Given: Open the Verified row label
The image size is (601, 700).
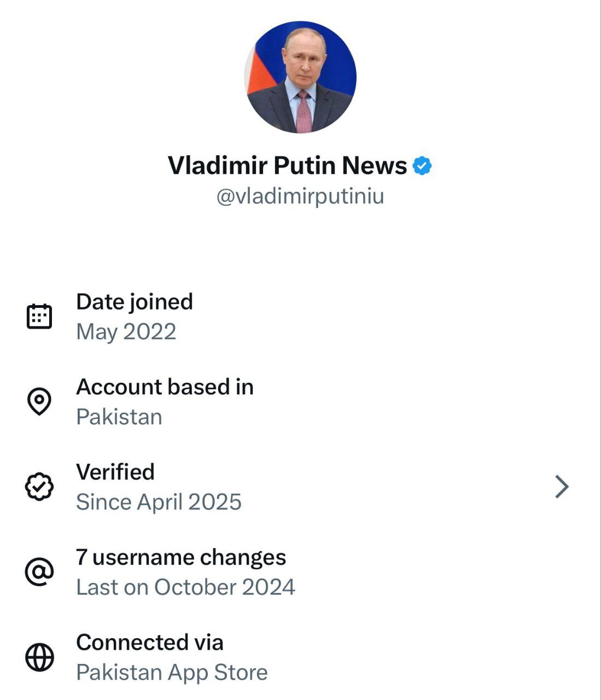Looking at the screenshot, I should point(115,472).
